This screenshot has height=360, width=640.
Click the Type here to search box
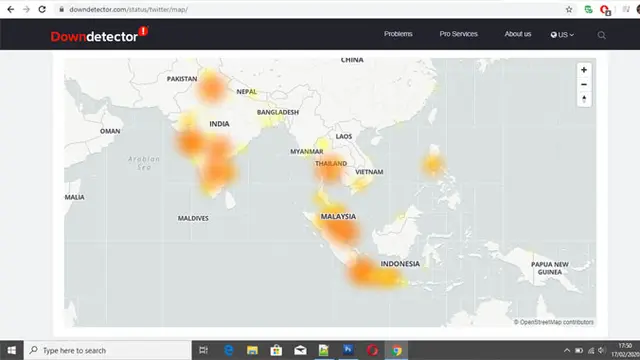tap(107, 350)
